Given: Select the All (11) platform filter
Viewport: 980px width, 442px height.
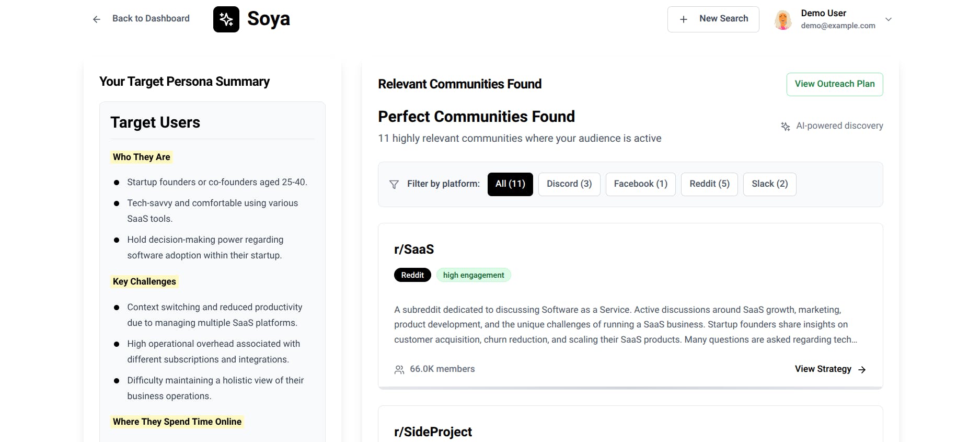Looking at the screenshot, I should (x=510, y=184).
